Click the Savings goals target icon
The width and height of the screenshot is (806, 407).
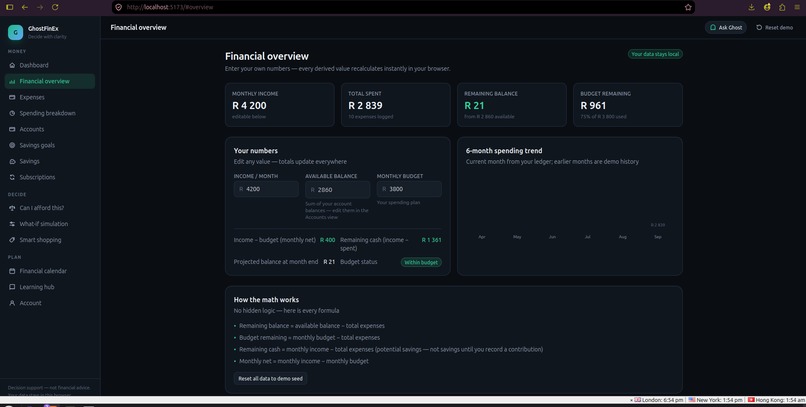click(12, 145)
